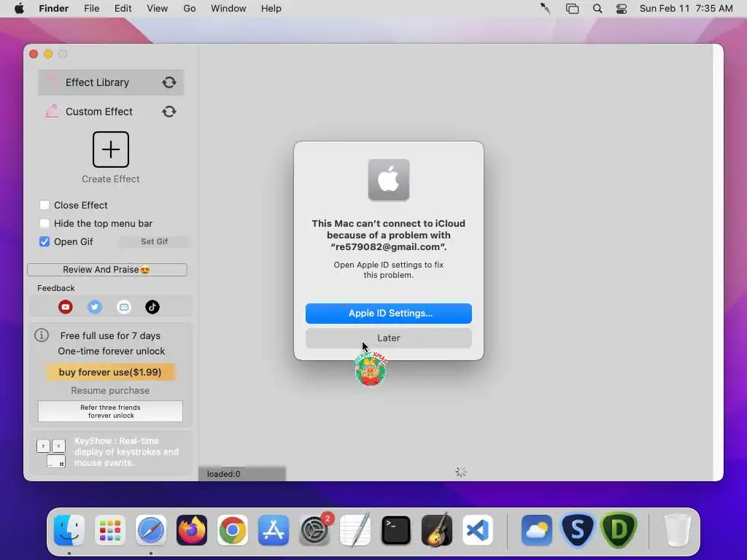Click the Create Effect plus icon
Image resolution: width=747 pixels, height=560 pixels.
coord(111,149)
